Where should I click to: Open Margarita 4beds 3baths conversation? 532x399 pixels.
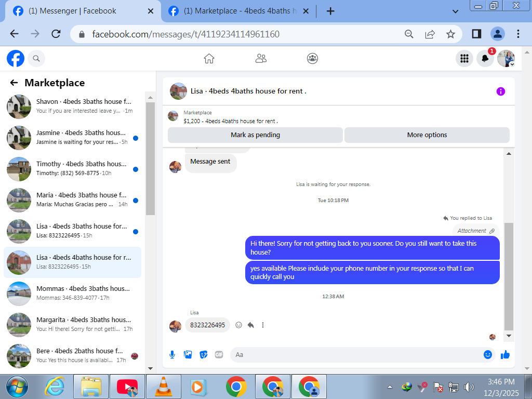[72, 325]
